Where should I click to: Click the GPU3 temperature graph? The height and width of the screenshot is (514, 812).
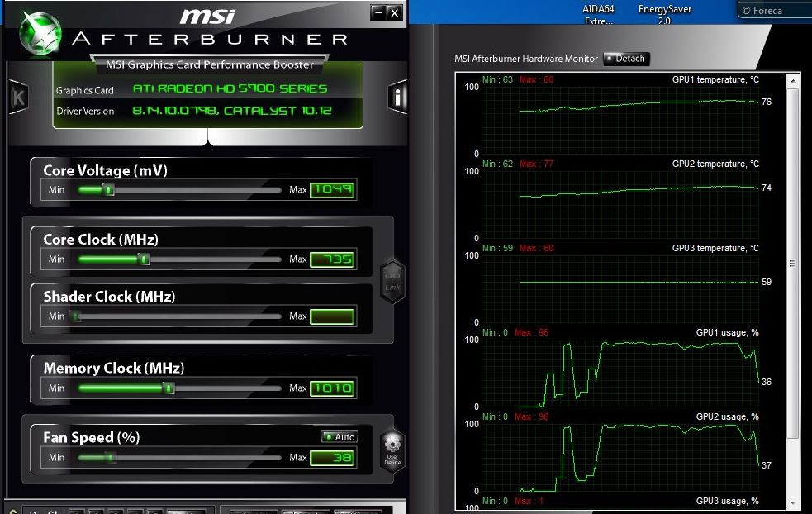coord(620,289)
